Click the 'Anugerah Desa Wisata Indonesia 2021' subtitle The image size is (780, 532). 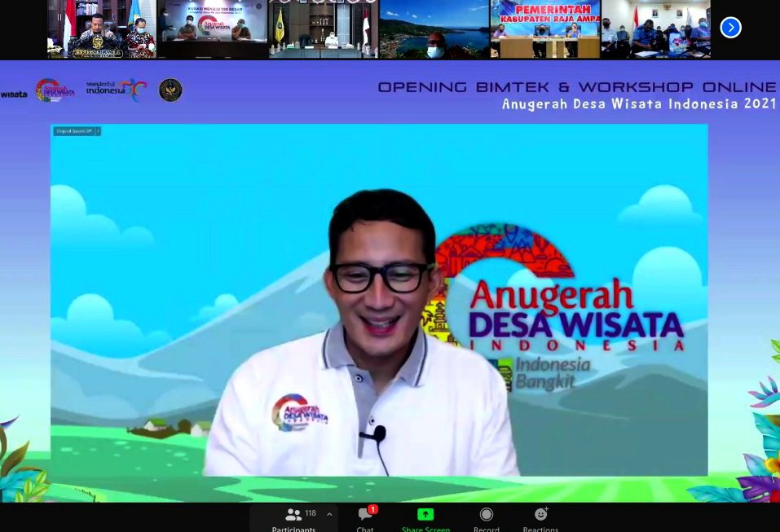coord(639,103)
